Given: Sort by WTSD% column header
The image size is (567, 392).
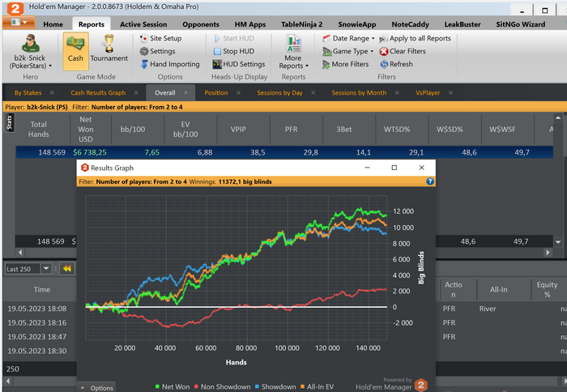Looking at the screenshot, I should pos(397,129).
